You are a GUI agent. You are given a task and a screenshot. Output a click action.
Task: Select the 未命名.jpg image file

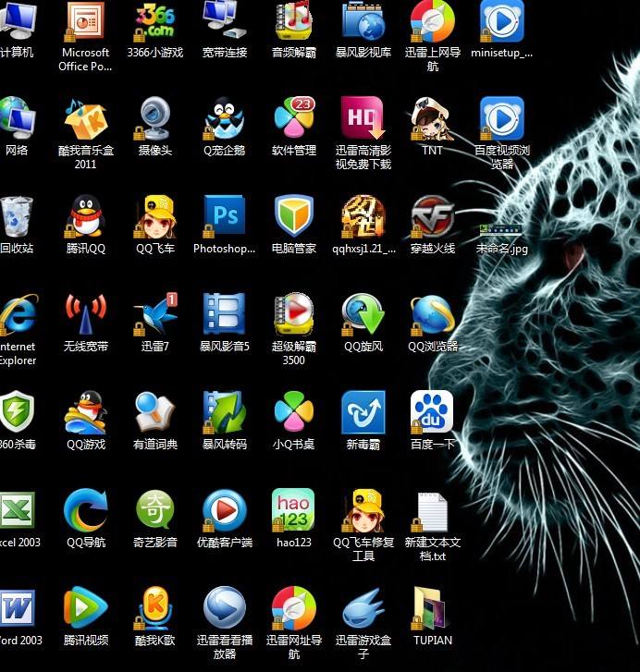tap(501, 230)
